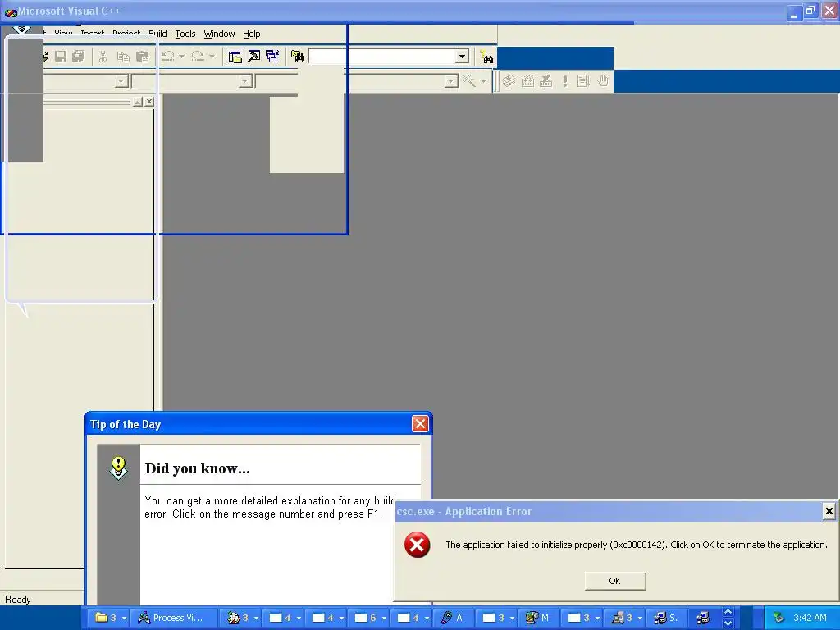The width and height of the screenshot is (840, 630).
Task: Open the Insert menu
Action: [92, 34]
